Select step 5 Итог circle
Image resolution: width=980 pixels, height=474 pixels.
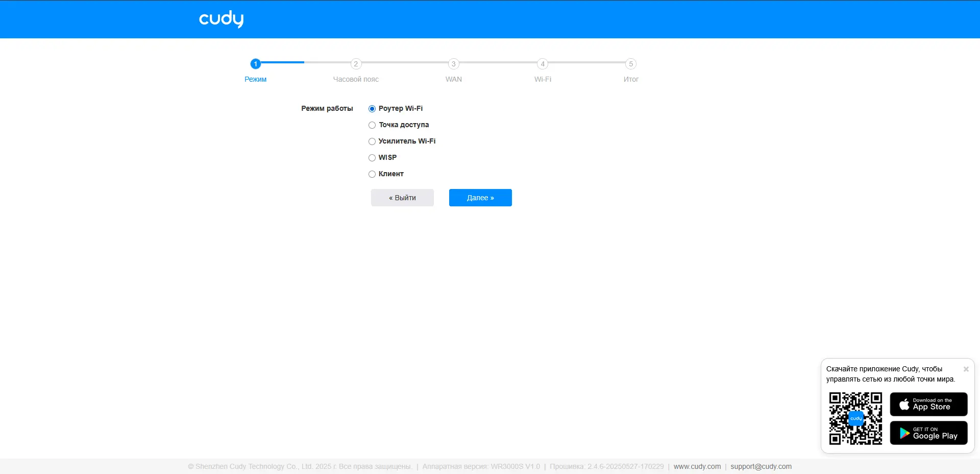click(631, 64)
